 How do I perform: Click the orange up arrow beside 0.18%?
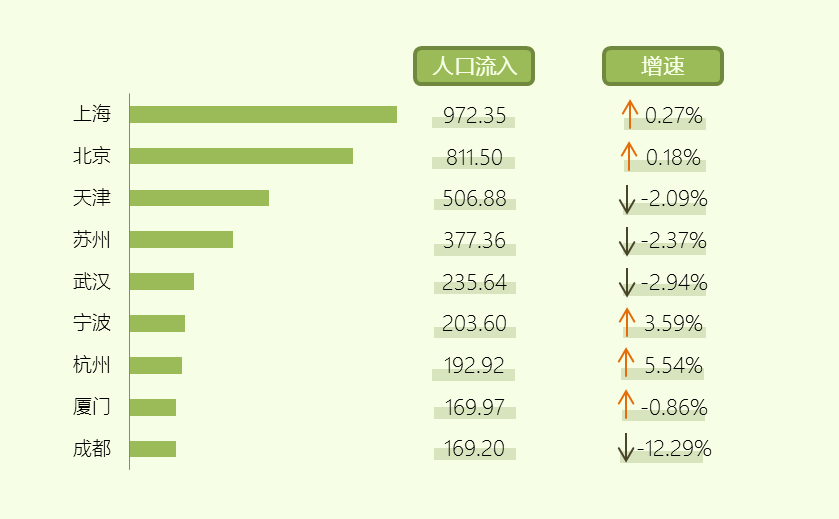click(x=629, y=157)
